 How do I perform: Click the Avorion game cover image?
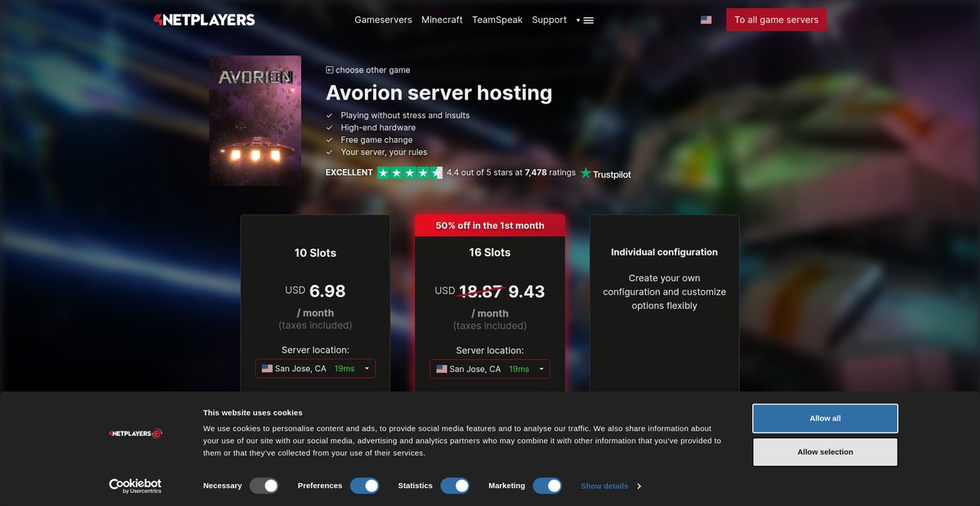pyautogui.click(x=255, y=121)
